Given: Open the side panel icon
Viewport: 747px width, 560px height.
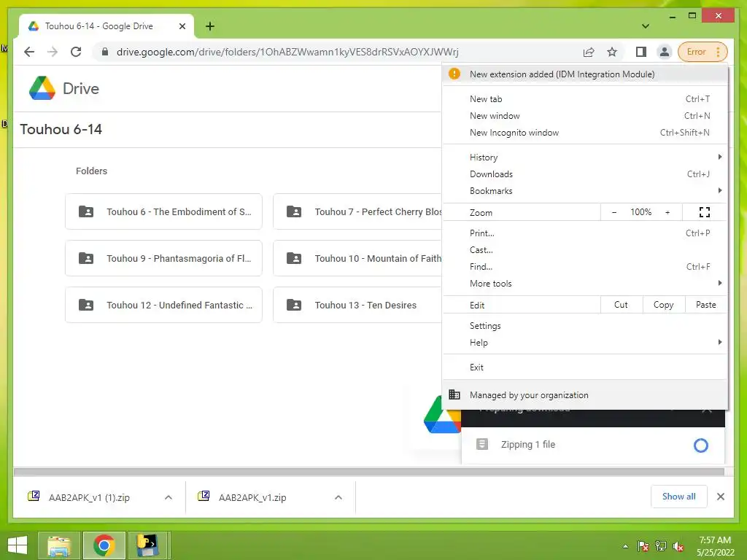Looking at the screenshot, I should point(641,52).
